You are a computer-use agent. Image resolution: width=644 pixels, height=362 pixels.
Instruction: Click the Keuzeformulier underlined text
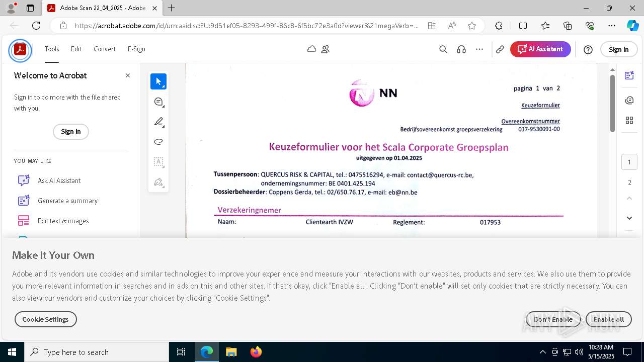tap(540, 105)
